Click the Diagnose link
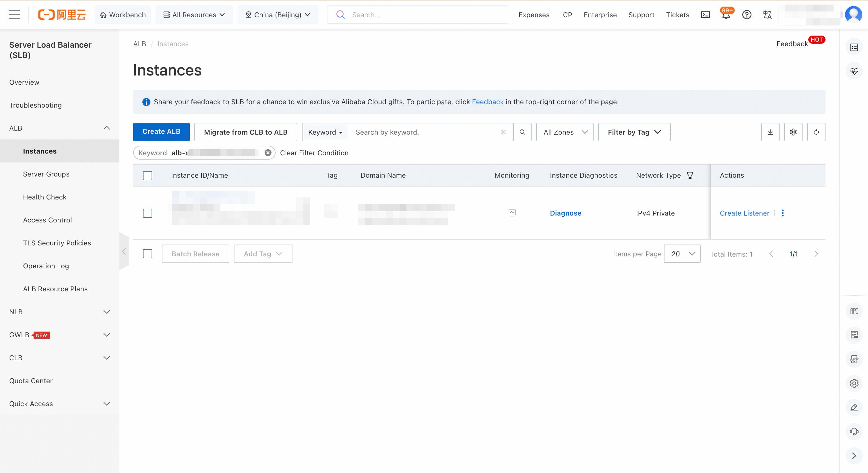This screenshot has width=868, height=473. click(565, 213)
